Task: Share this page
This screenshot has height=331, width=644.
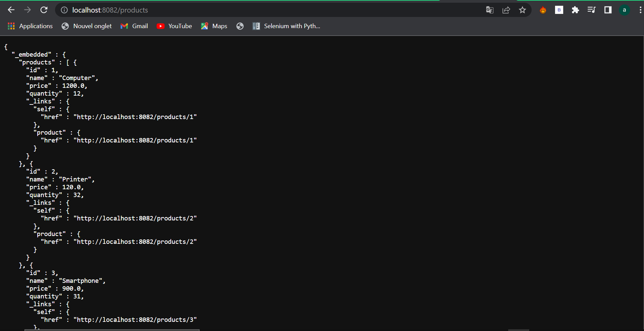Action: pos(506,10)
